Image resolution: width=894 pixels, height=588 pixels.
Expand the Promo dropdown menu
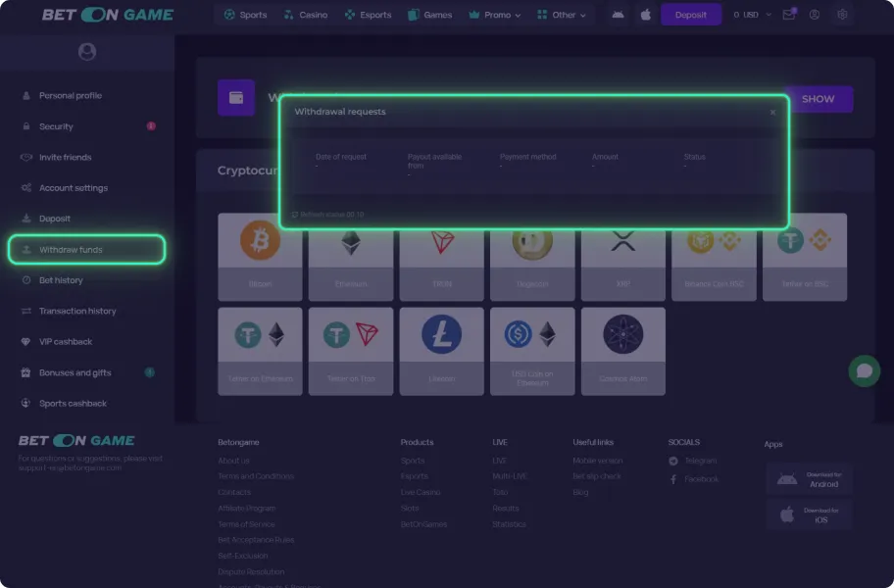point(495,15)
